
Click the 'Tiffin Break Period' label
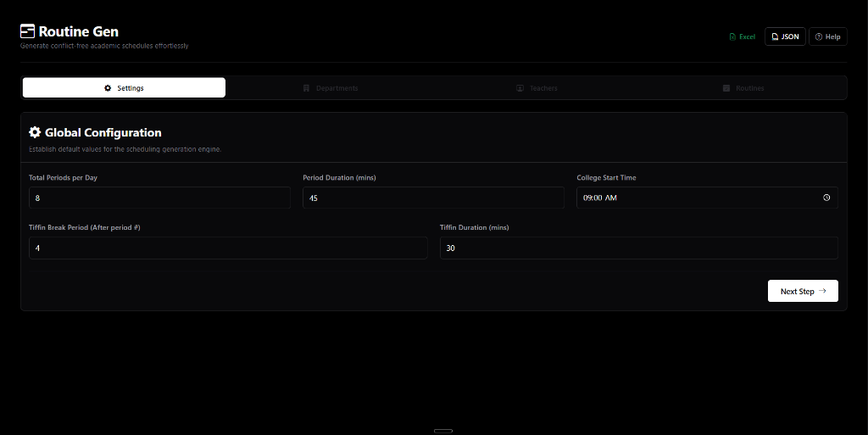(85, 227)
